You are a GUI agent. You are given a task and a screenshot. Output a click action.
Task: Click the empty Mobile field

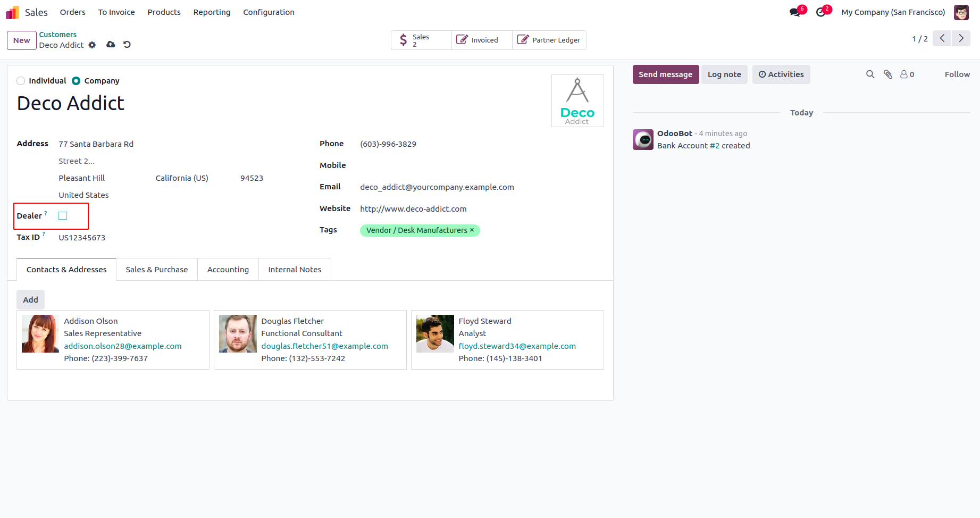point(481,165)
